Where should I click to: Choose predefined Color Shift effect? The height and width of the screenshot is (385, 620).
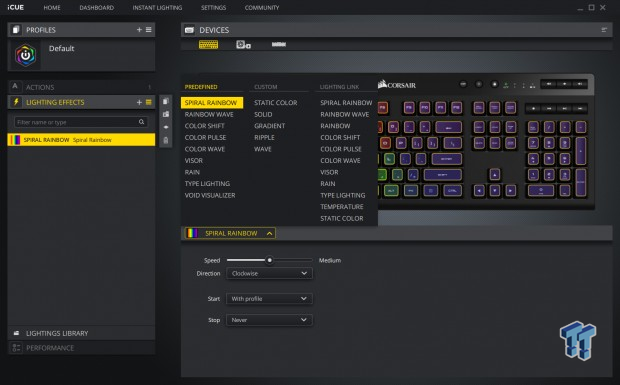(x=204, y=126)
